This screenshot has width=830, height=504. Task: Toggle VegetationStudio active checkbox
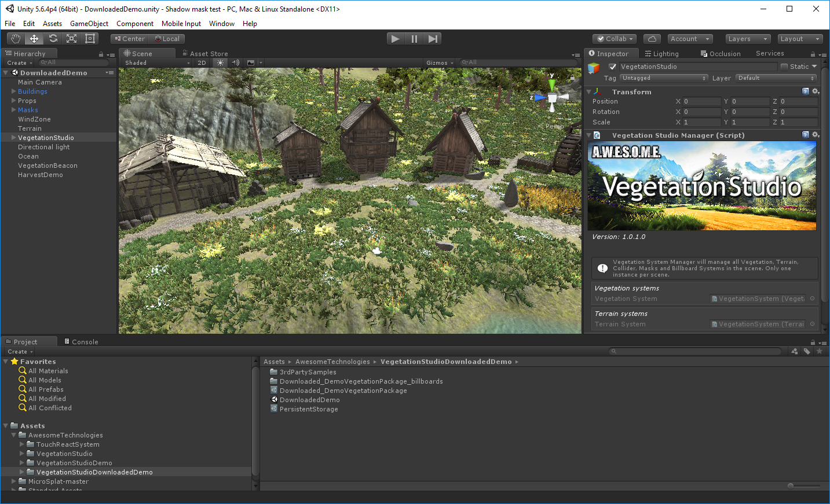(x=612, y=67)
